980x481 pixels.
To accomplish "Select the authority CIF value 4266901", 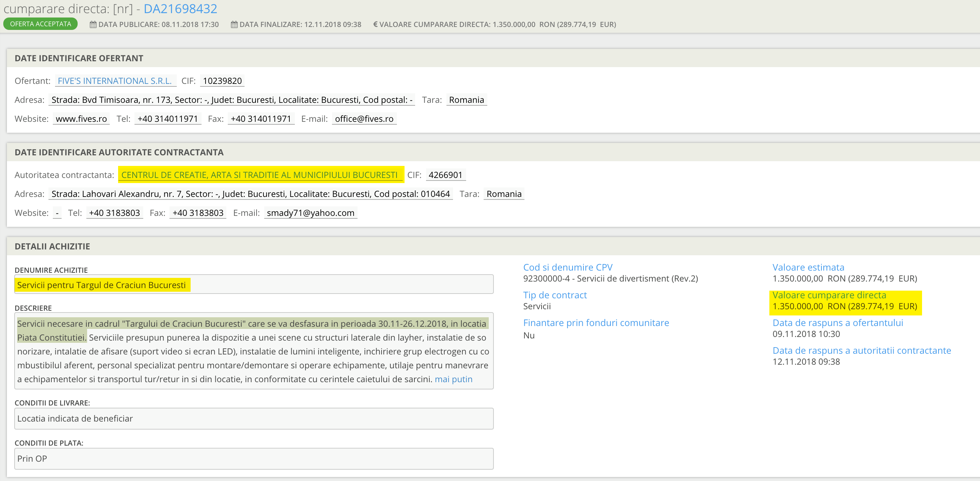I will pyautogui.click(x=445, y=175).
